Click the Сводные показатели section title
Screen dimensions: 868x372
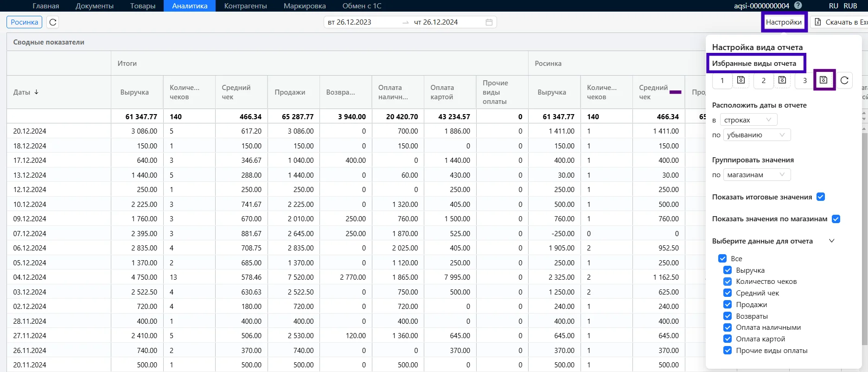49,42
